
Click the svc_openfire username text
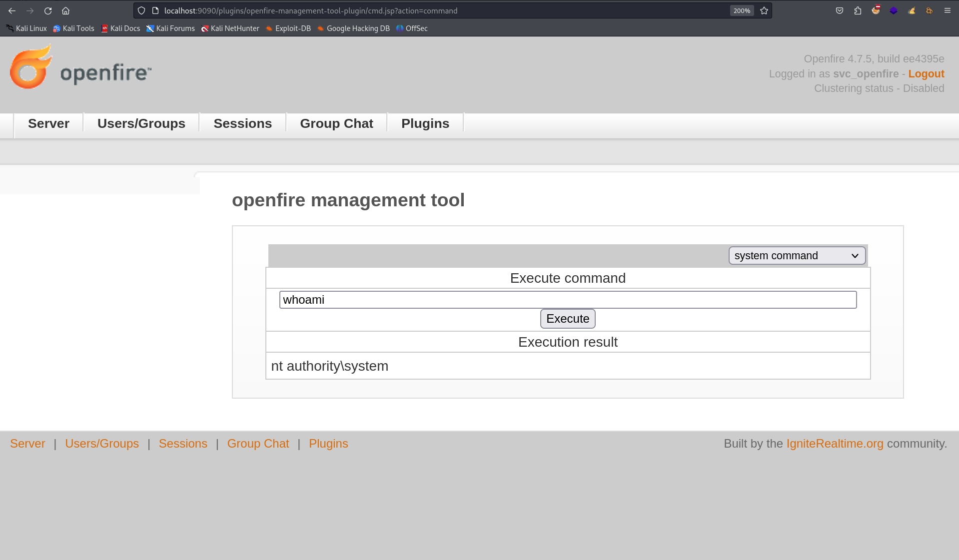pos(866,74)
